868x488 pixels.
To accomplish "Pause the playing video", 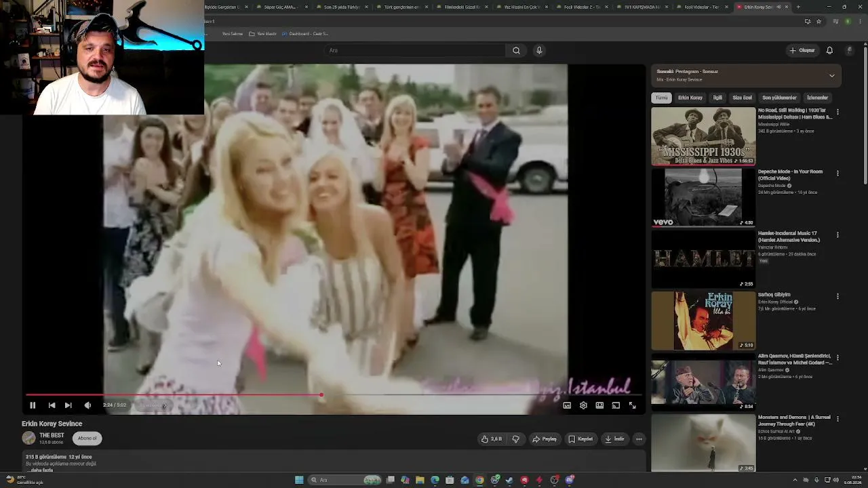I will pos(33,405).
